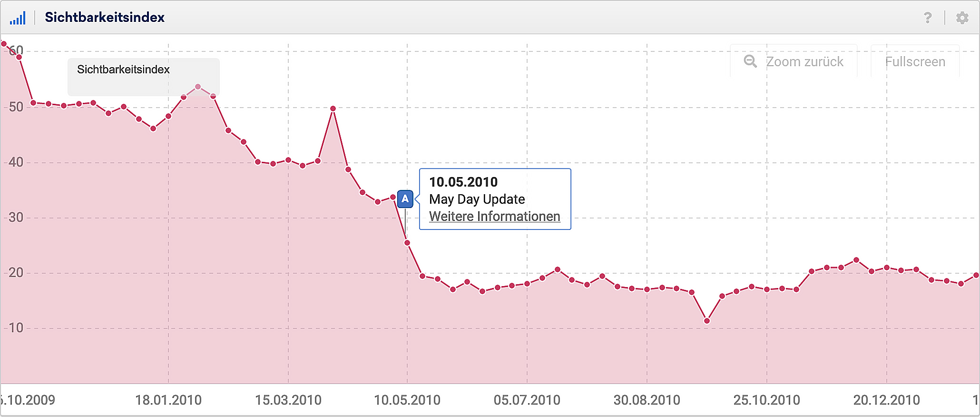
Task: Click the 10.05.2010 date heading in tooltip
Action: (x=463, y=182)
